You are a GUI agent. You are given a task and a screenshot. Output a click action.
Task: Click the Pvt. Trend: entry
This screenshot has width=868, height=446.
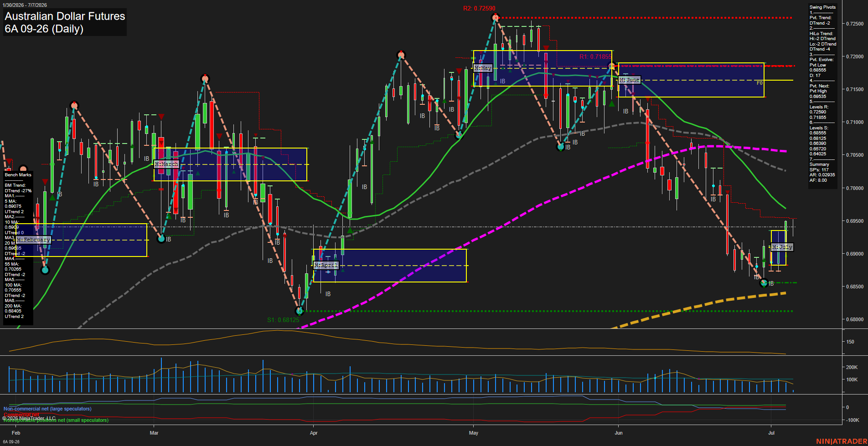821,18
